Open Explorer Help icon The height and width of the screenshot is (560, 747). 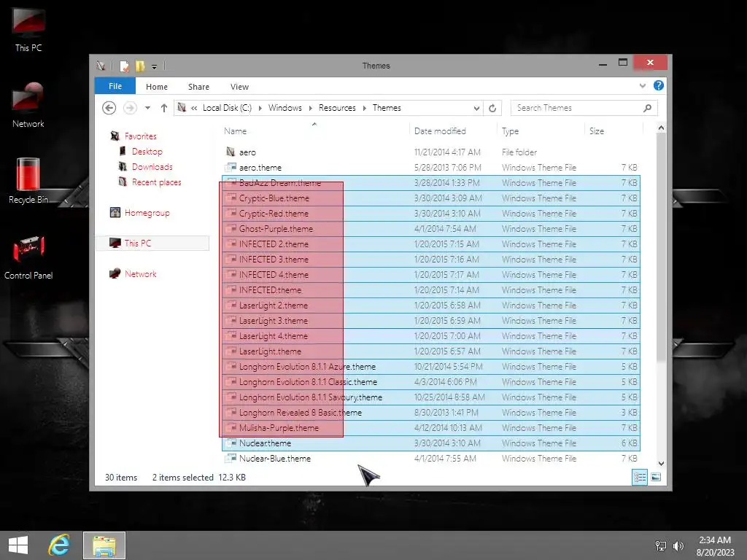point(659,85)
